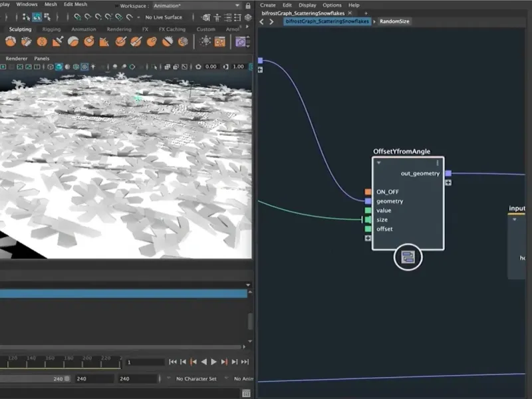Image resolution: width=532 pixels, height=399 pixels.
Task: Click RandomSize in the breadcrumb path
Action: pos(395,21)
